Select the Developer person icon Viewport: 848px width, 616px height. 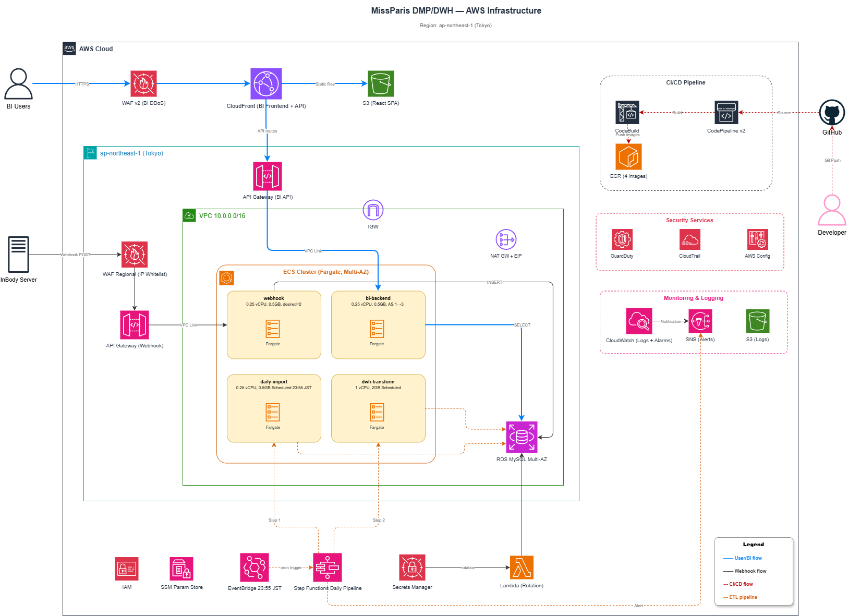coord(832,210)
